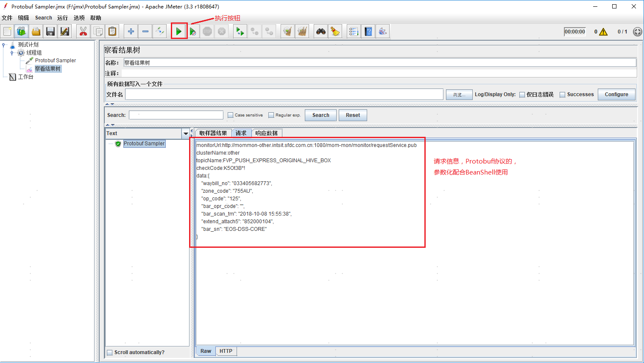Screen dimensions: 644x363
Task: Click the Help book icon
Action: click(x=368, y=31)
